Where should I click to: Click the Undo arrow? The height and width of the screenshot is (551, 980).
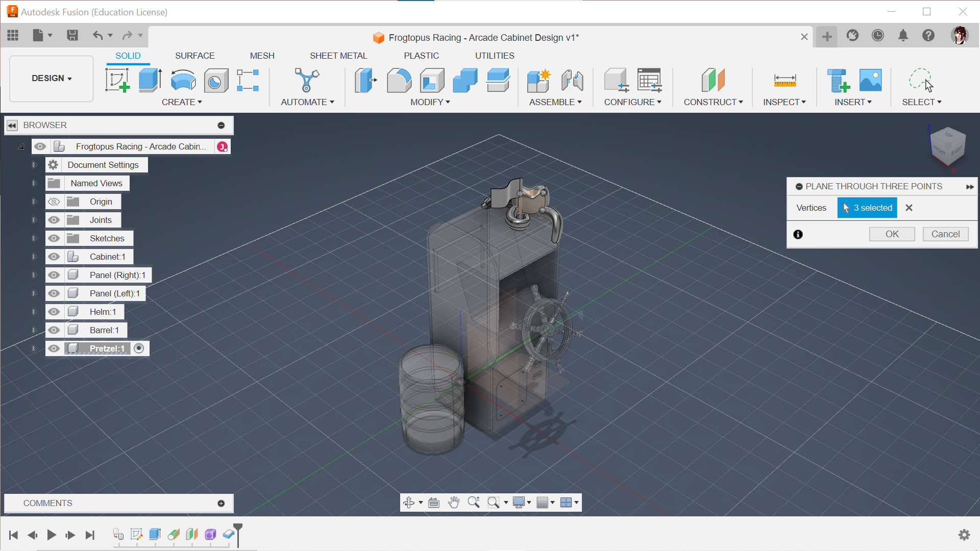click(x=97, y=35)
